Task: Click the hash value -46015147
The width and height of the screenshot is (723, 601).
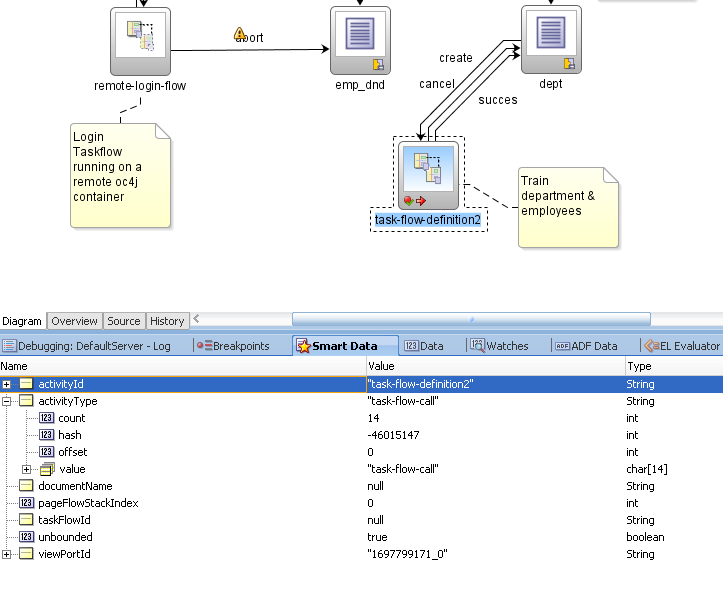Action: [x=393, y=435]
